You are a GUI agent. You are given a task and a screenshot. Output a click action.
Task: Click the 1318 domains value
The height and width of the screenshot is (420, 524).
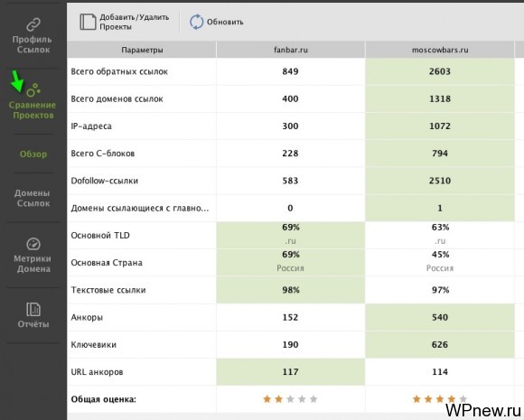pos(440,98)
